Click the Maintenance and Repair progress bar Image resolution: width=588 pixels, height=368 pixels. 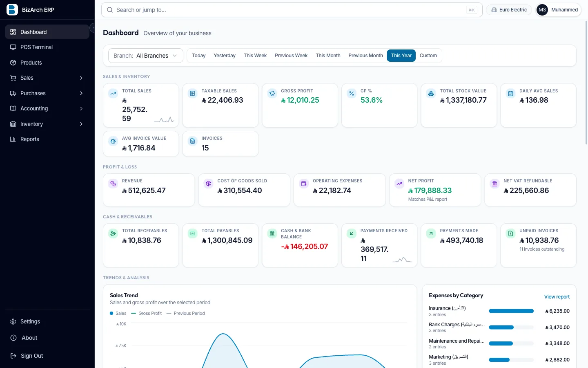pyautogui.click(x=511, y=343)
